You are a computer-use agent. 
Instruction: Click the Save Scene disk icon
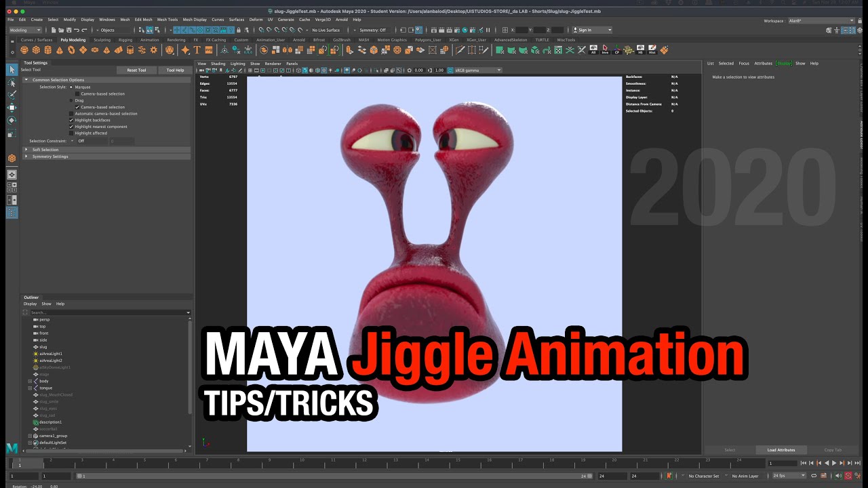[68, 30]
